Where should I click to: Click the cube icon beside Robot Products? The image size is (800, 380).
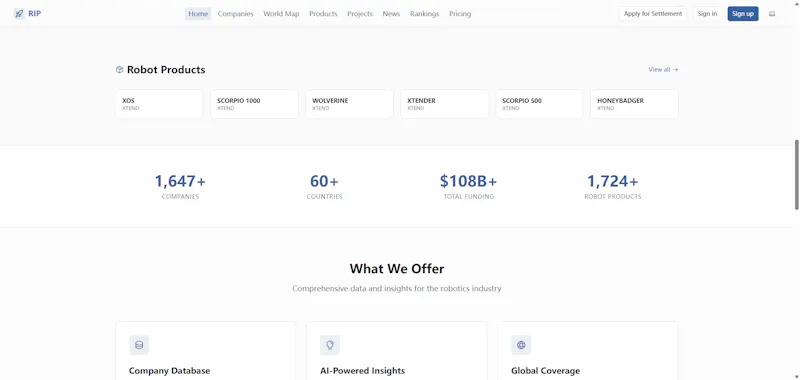119,70
